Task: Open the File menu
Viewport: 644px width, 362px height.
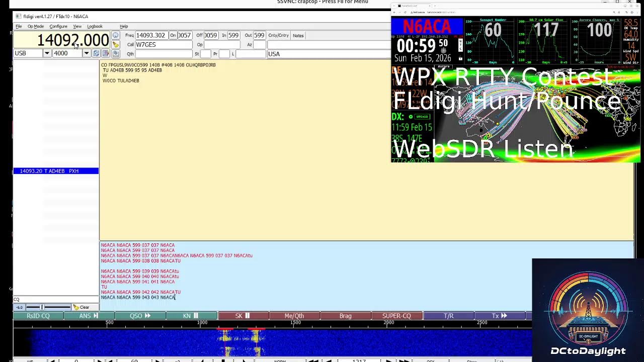Action: coord(19,26)
